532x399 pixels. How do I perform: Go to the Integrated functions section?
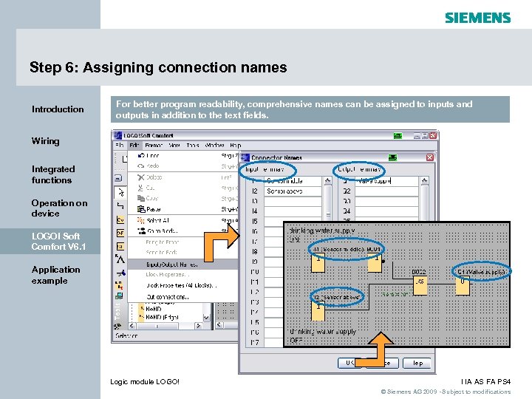click(x=53, y=174)
